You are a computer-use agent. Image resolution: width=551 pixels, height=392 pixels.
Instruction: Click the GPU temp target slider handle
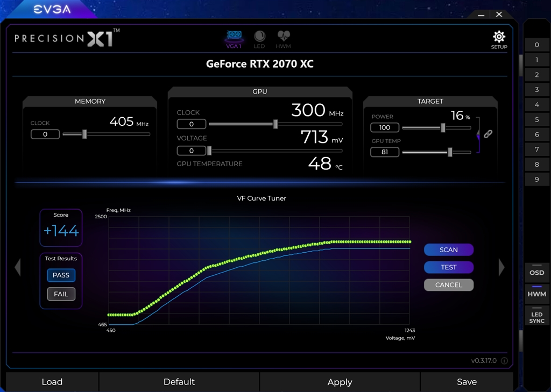(450, 152)
